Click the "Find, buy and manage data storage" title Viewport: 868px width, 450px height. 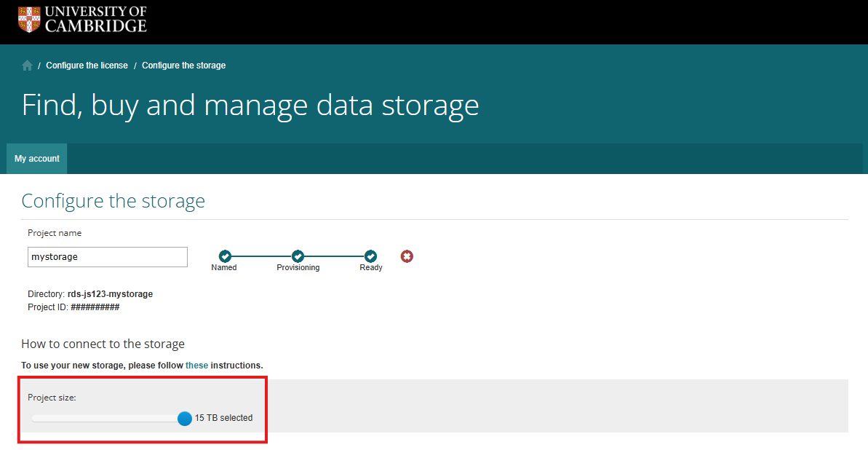[250, 105]
